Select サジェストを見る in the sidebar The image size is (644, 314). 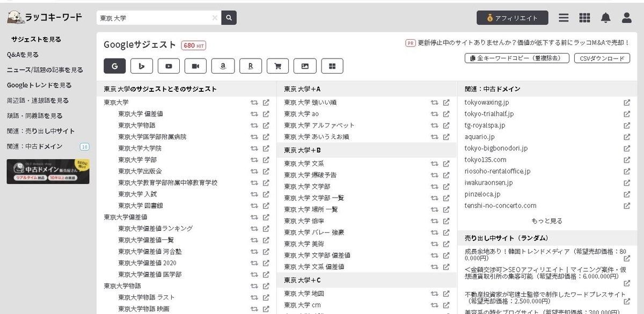tap(36, 39)
